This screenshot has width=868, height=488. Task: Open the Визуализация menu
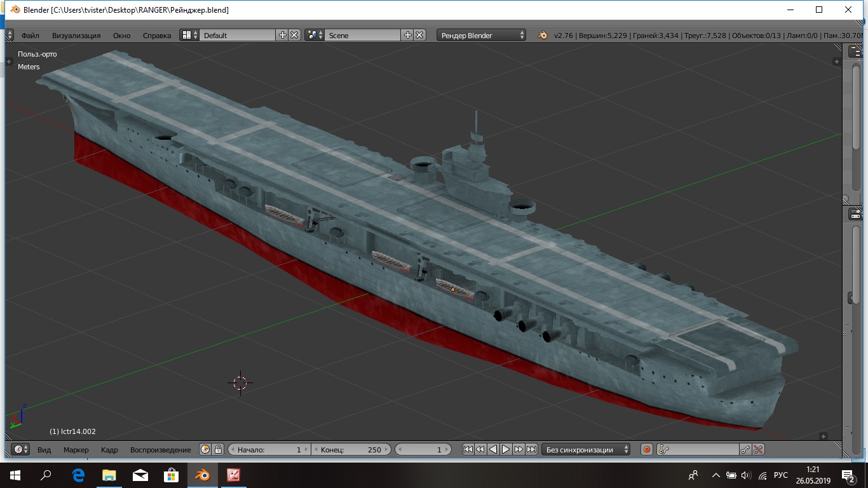coord(76,36)
